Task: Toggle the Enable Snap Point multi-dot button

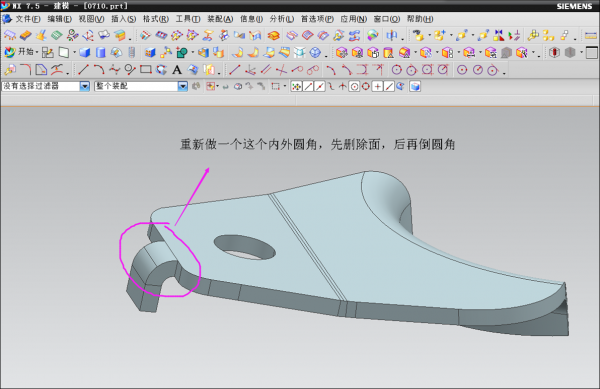Action: (296, 86)
